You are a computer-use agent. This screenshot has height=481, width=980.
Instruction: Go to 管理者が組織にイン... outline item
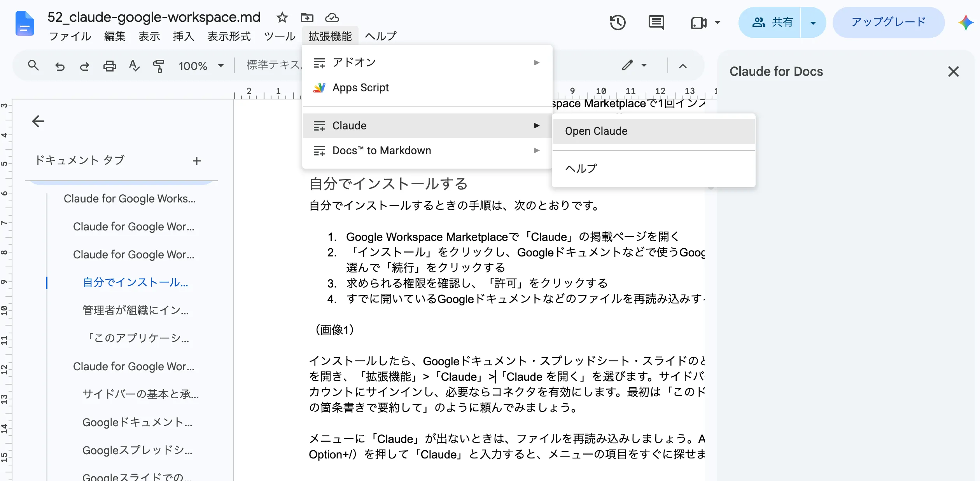[x=135, y=310]
